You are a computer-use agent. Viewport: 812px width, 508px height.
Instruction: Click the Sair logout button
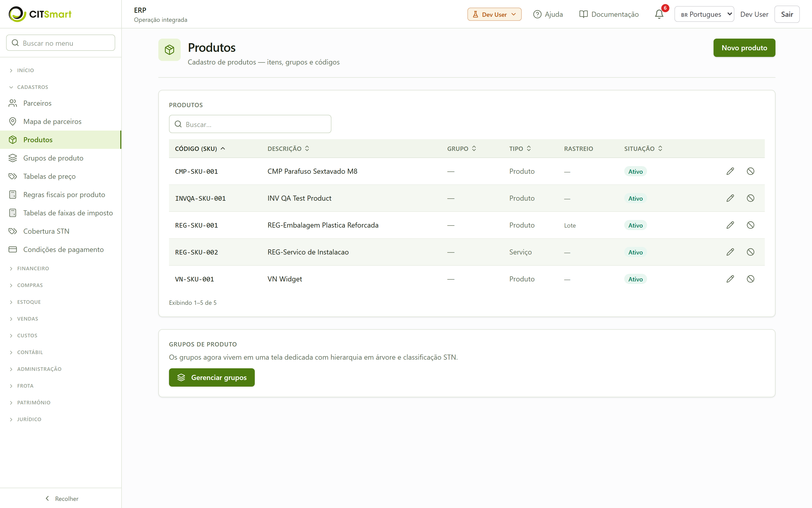tap(787, 14)
